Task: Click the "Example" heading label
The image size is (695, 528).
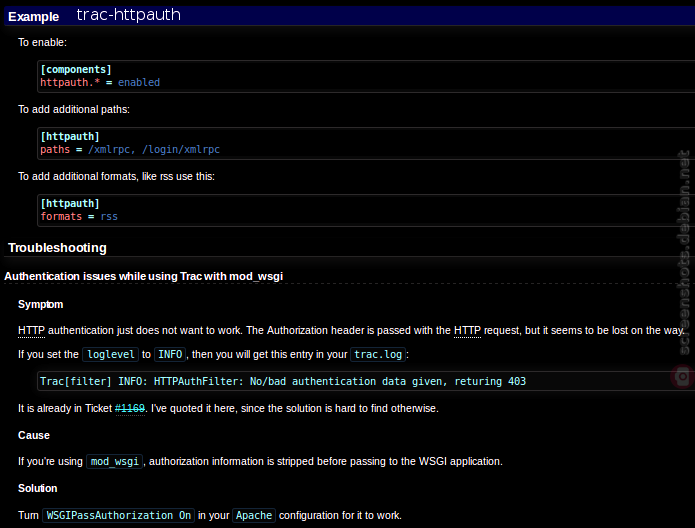Action: click(34, 17)
